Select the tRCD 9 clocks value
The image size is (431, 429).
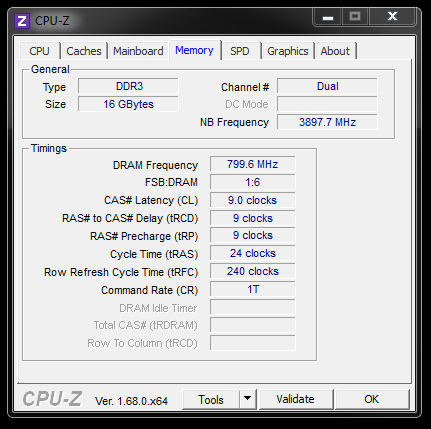[x=253, y=218]
